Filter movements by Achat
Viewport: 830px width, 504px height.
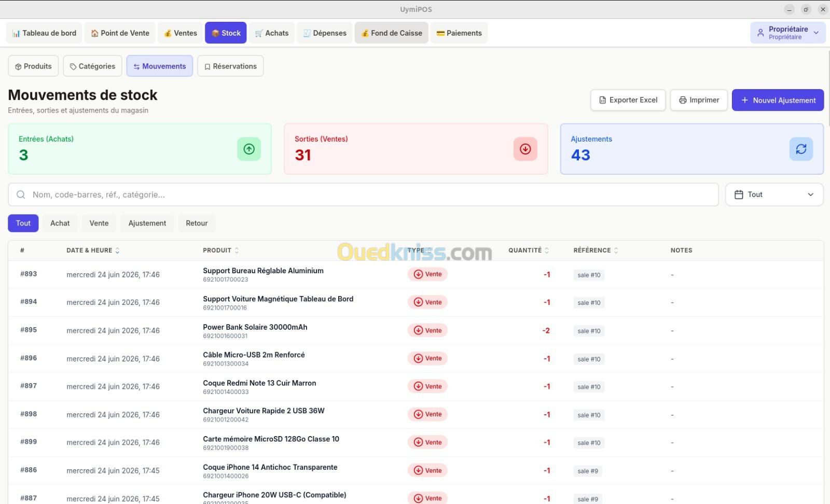(x=60, y=223)
